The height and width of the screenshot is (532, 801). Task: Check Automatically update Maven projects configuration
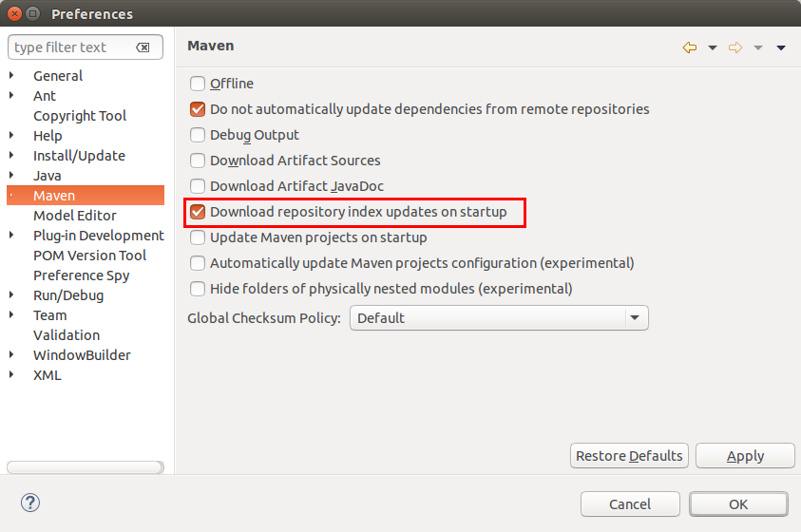(198, 263)
